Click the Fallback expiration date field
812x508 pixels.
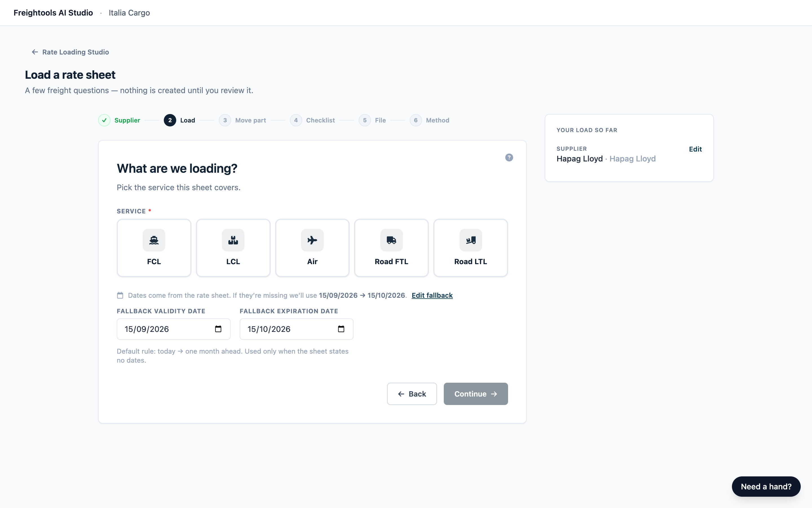click(296, 329)
